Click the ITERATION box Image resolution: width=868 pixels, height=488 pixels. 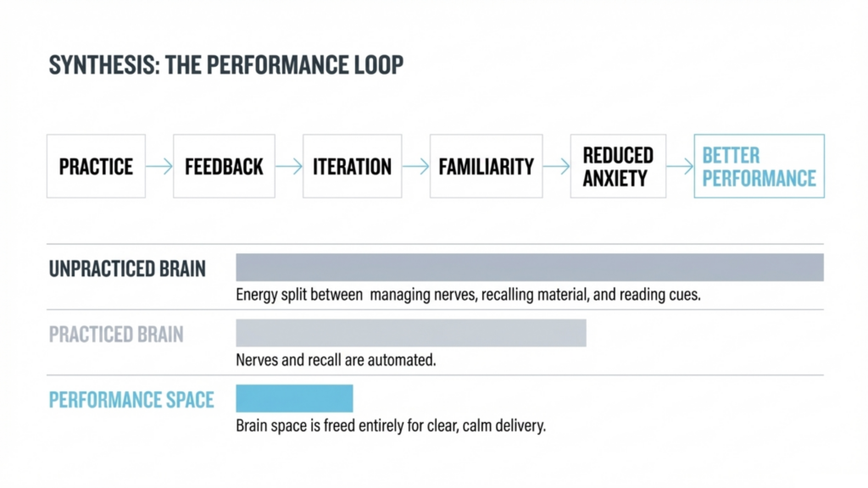tap(352, 166)
